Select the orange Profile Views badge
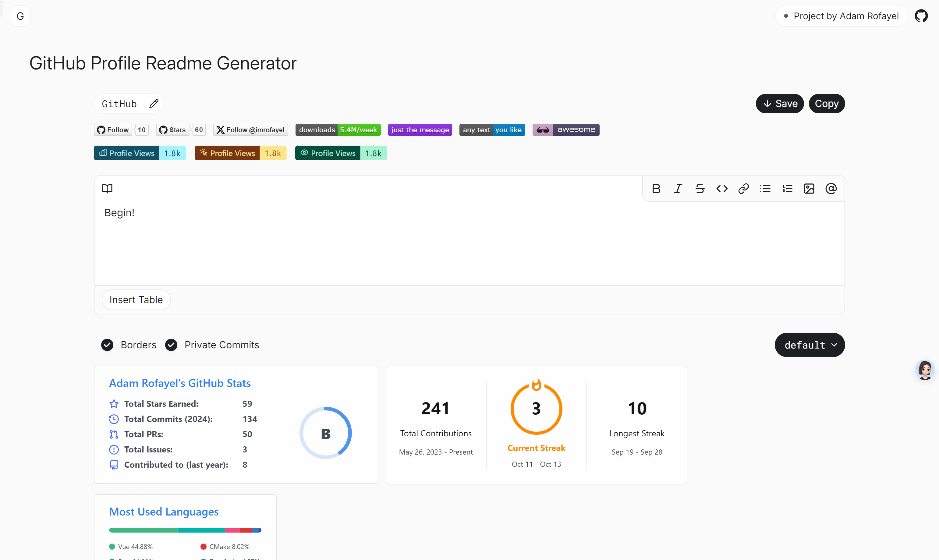 tap(241, 153)
